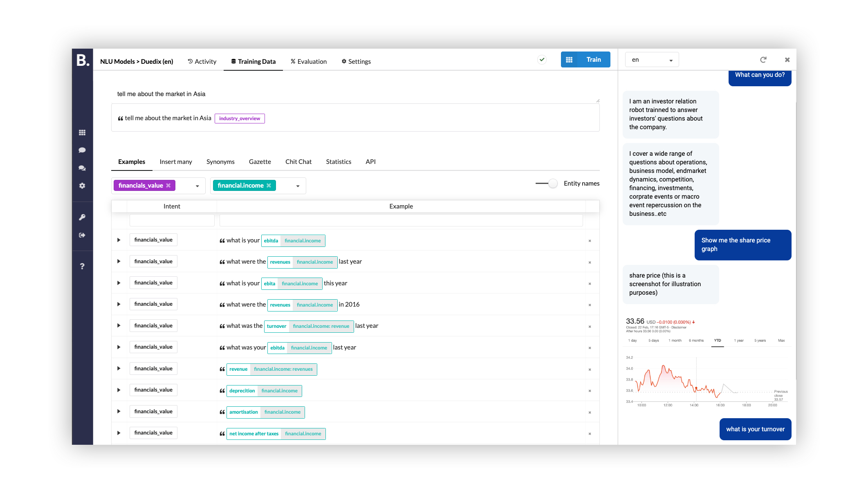Click the key/API icon in sidebar
Screen dimensions: 868x493
coord(83,217)
